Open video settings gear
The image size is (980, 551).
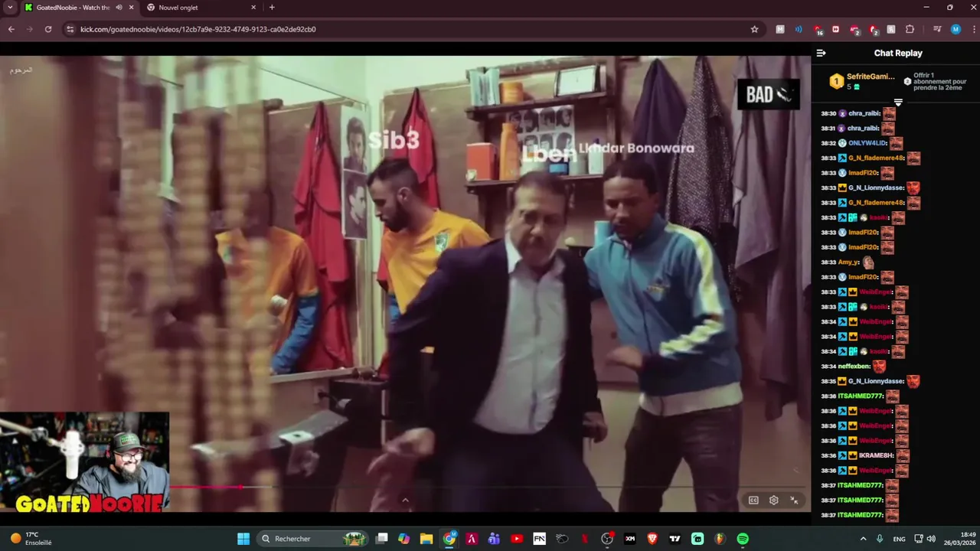click(x=774, y=500)
